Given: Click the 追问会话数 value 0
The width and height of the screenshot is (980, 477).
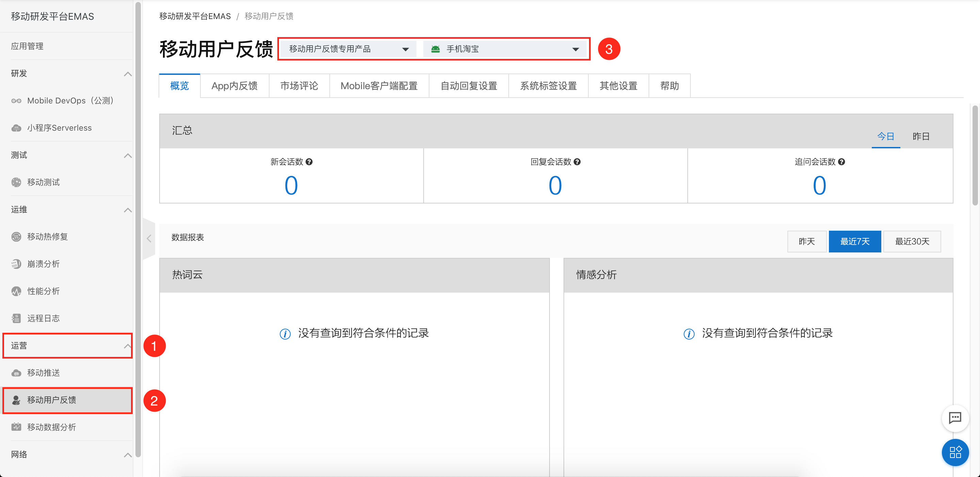Looking at the screenshot, I should pyautogui.click(x=819, y=186).
